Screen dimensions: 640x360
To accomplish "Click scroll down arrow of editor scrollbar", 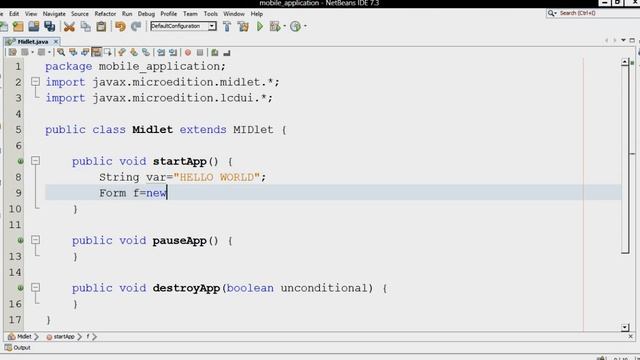I will point(625,327).
